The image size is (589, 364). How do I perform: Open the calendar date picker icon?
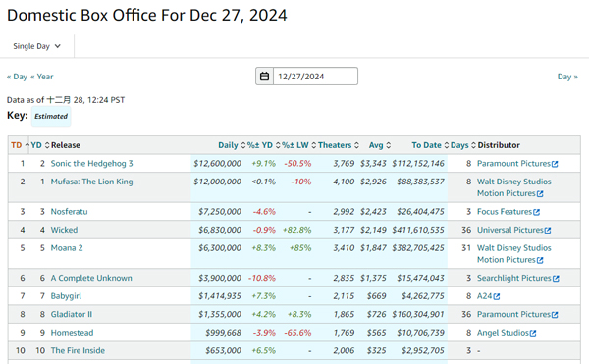pyautogui.click(x=264, y=77)
